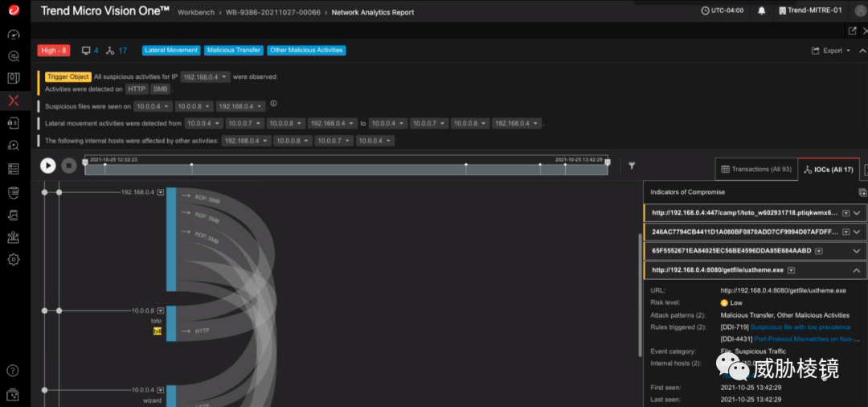The image size is (868, 407).
Task: Click the HTTP protocol chip
Action: coord(137,88)
